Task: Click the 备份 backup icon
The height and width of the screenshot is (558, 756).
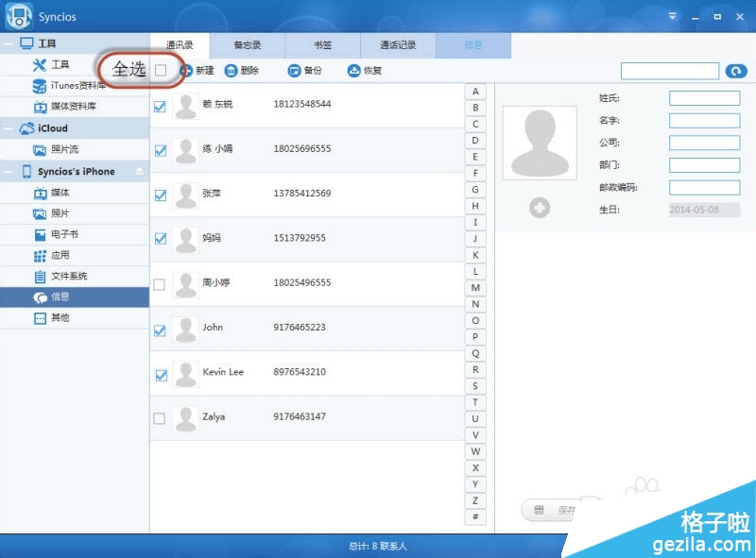Action: tap(294, 71)
